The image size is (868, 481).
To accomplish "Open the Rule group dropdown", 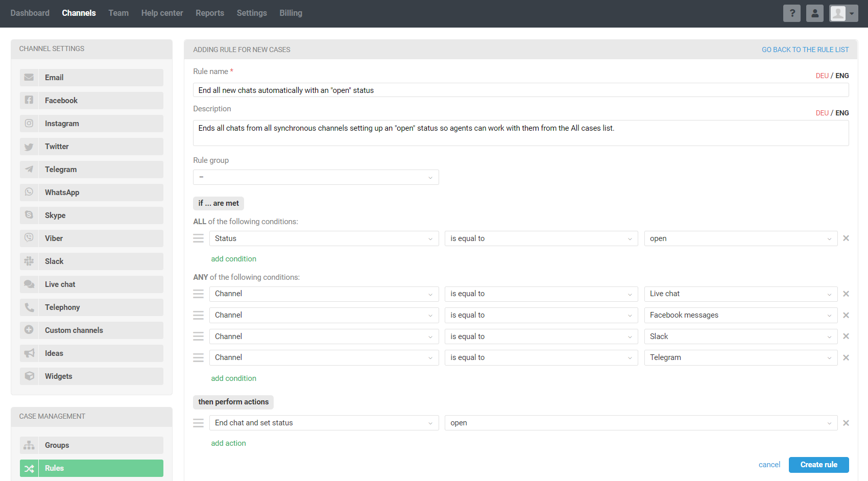I will [x=316, y=177].
